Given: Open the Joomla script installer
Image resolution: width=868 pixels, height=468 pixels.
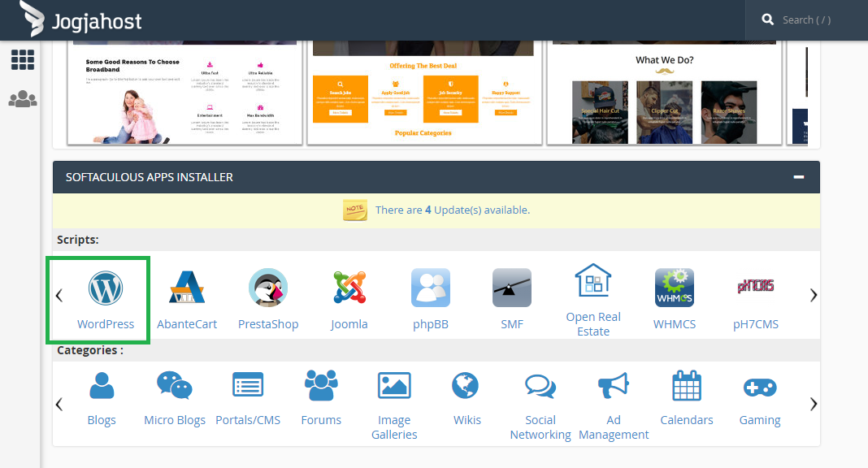Looking at the screenshot, I should click(349, 288).
